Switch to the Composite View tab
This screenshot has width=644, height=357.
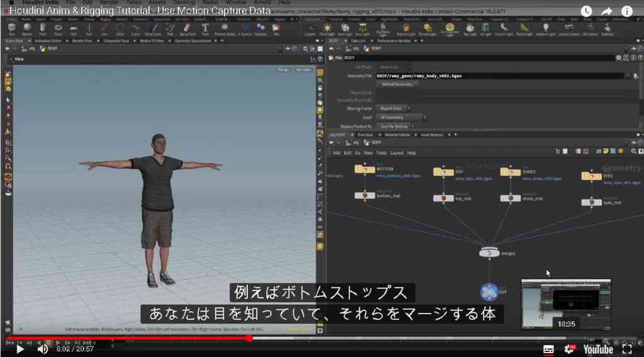click(116, 41)
